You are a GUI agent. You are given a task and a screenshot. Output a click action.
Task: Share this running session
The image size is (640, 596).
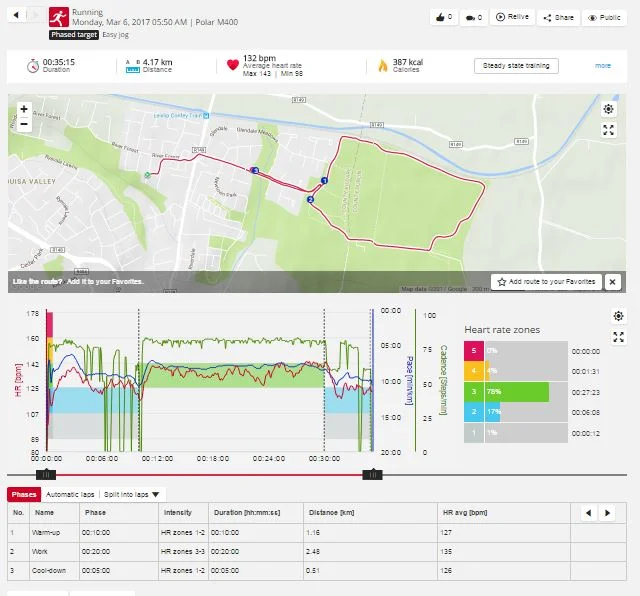(x=559, y=18)
